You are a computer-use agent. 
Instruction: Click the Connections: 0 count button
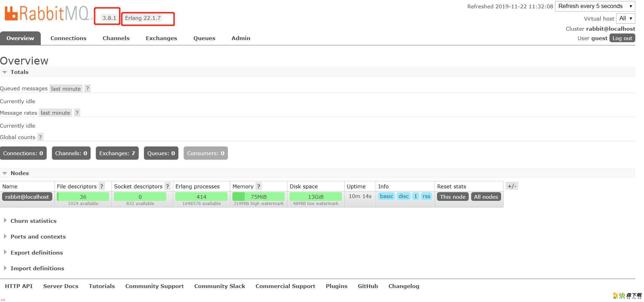(x=23, y=153)
